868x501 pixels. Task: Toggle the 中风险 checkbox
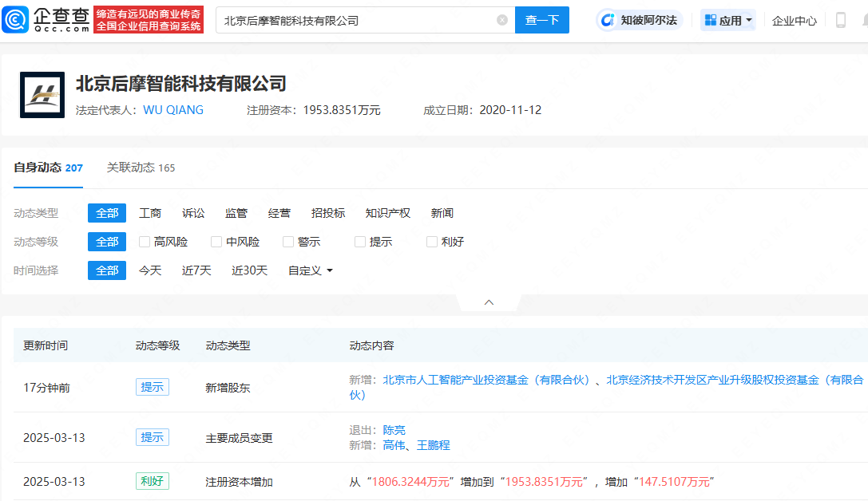216,242
